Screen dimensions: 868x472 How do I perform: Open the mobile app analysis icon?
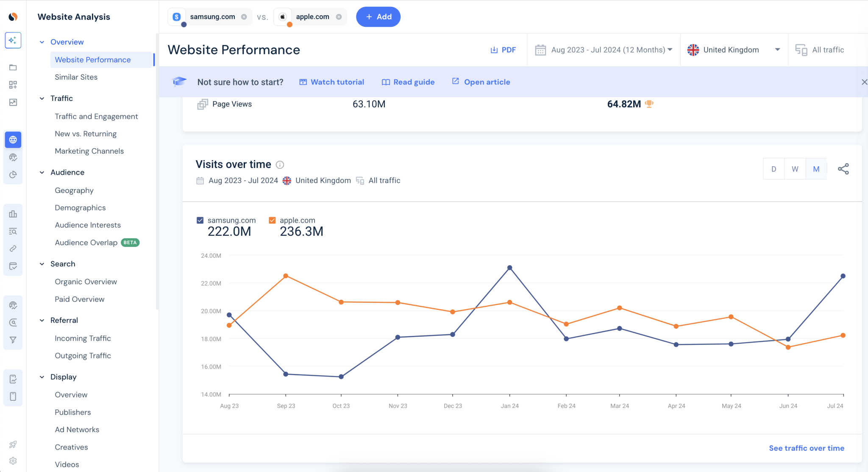coord(13,396)
